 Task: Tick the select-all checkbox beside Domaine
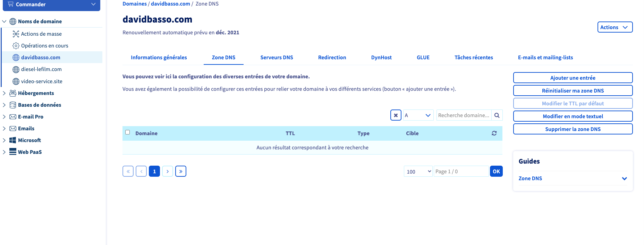coord(128,132)
